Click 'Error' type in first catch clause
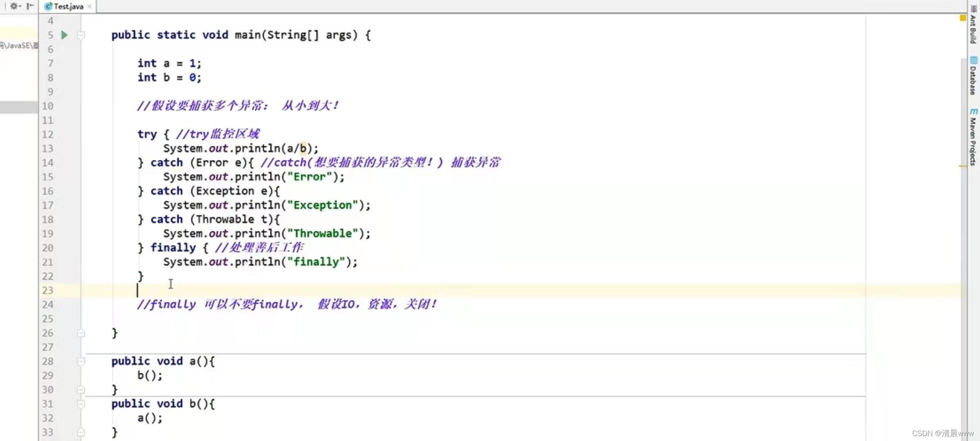Viewport: 980px width, 441px height. pos(212,163)
